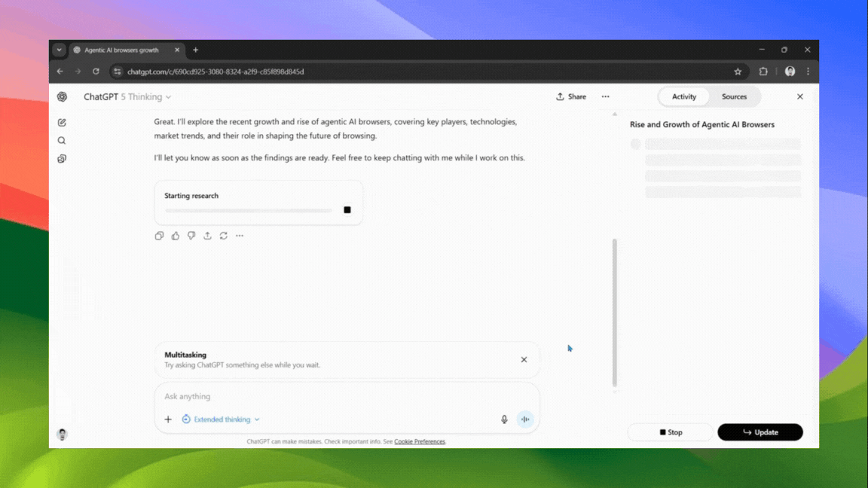This screenshot has height=488, width=868.
Task: Dismiss the Multitasking tip
Action: click(x=524, y=360)
